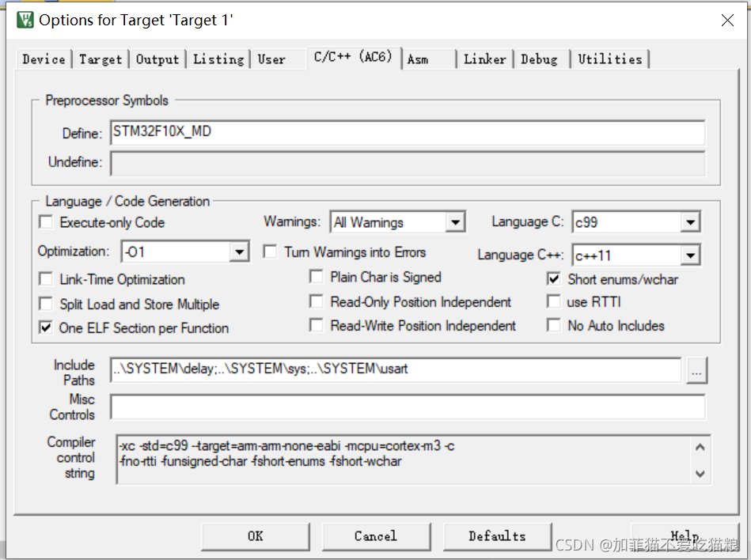
Task: Open Help for this dialog
Action: click(x=685, y=536)
